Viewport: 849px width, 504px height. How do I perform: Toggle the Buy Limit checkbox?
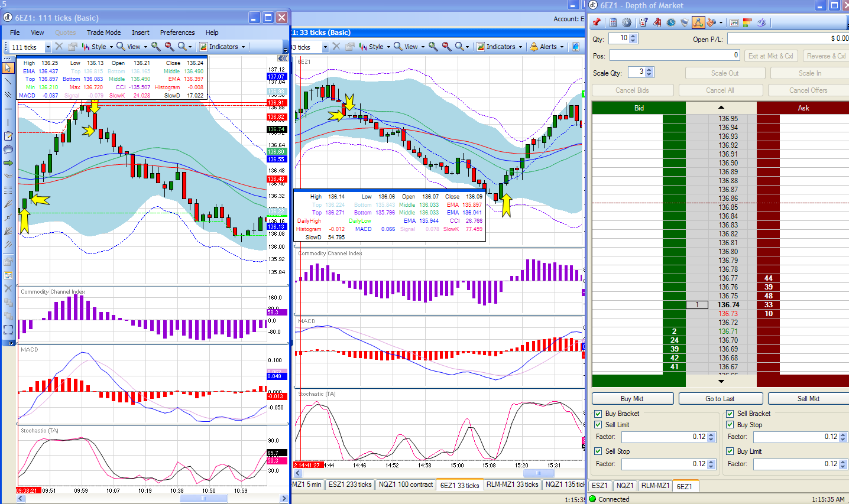(x=730, y=451)
